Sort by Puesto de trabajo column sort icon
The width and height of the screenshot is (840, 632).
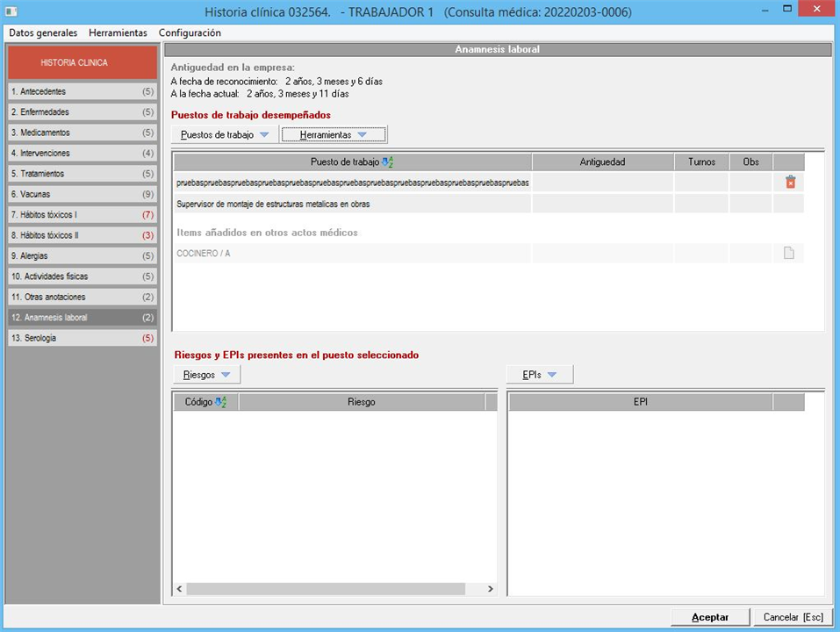pos(388,162)
